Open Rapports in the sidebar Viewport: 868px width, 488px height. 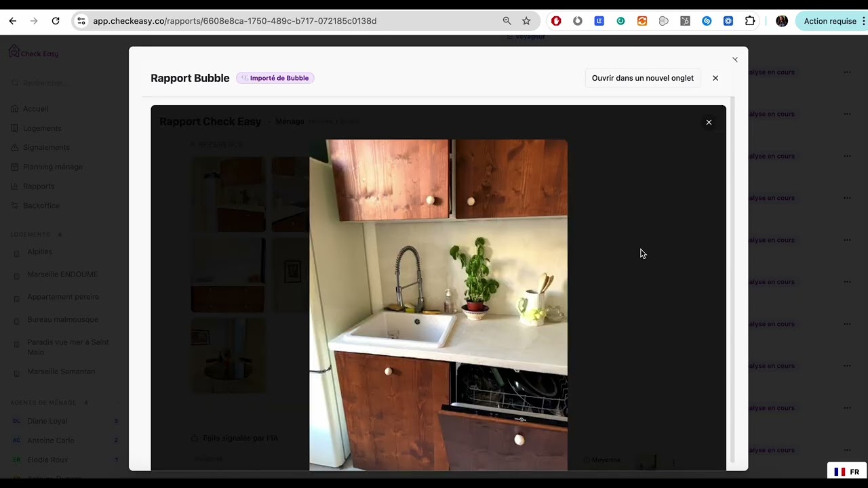pos(39,186)
